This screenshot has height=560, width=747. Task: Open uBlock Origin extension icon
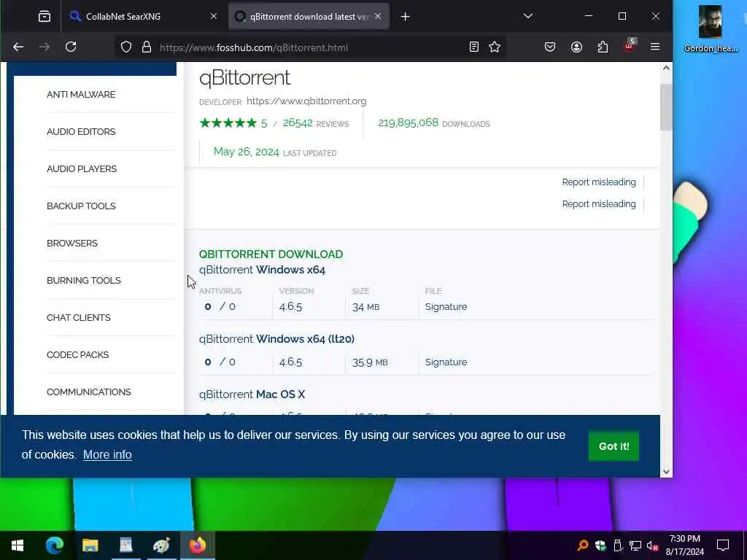(630, 46)
